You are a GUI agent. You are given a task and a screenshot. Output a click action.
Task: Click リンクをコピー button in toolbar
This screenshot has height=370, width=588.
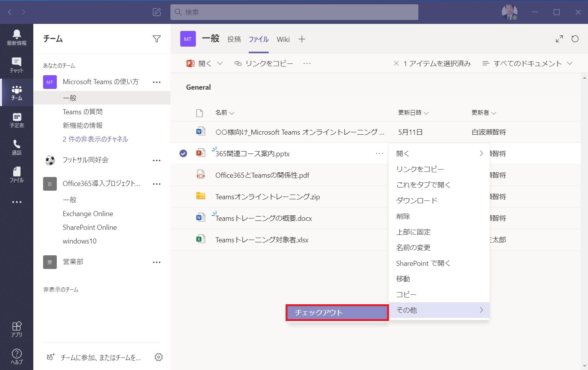click(x=264, y=63)
